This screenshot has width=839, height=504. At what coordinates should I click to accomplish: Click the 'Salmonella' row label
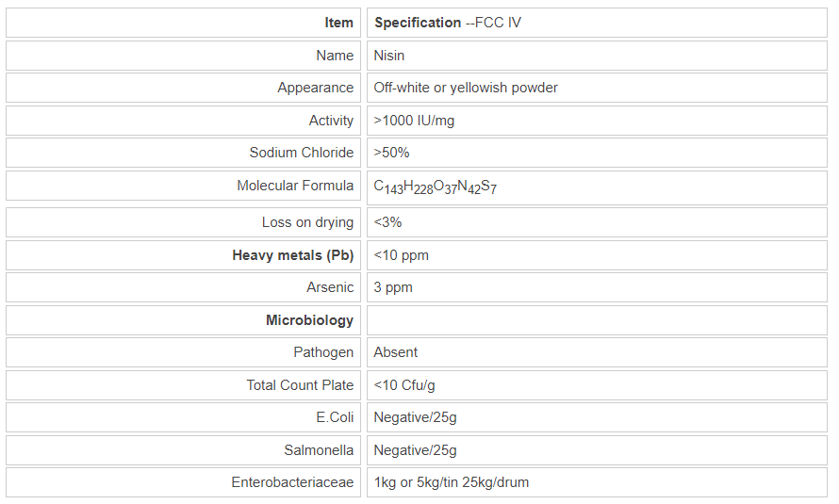pos(319,450)
